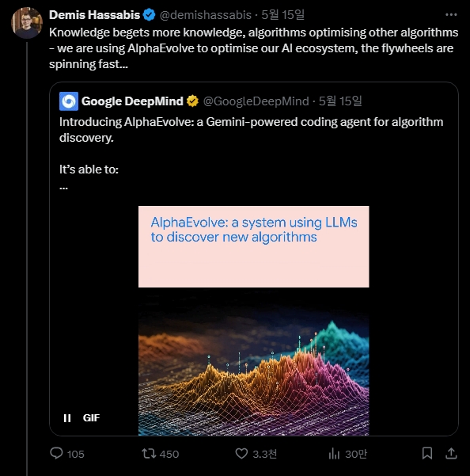
Task: Click Google DeepMind gold verified badge
Action: (x=192, y=101)
